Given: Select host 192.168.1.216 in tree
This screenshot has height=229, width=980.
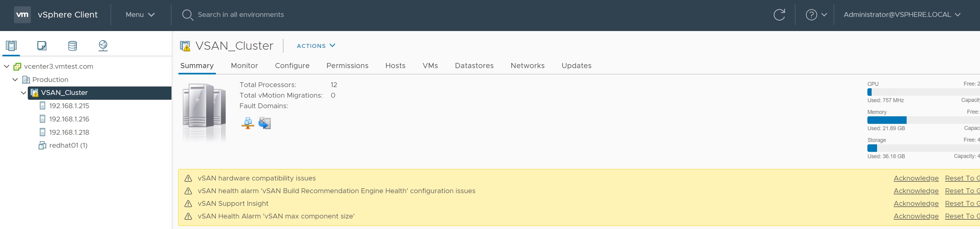Looking at the screenshot, I should click(69, 119).
